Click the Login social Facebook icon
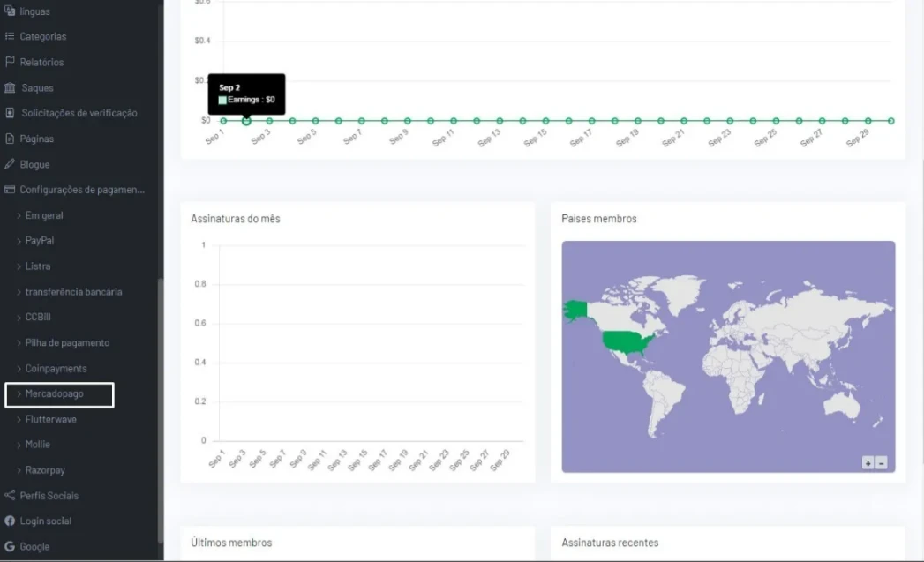 tap(11, 521)
